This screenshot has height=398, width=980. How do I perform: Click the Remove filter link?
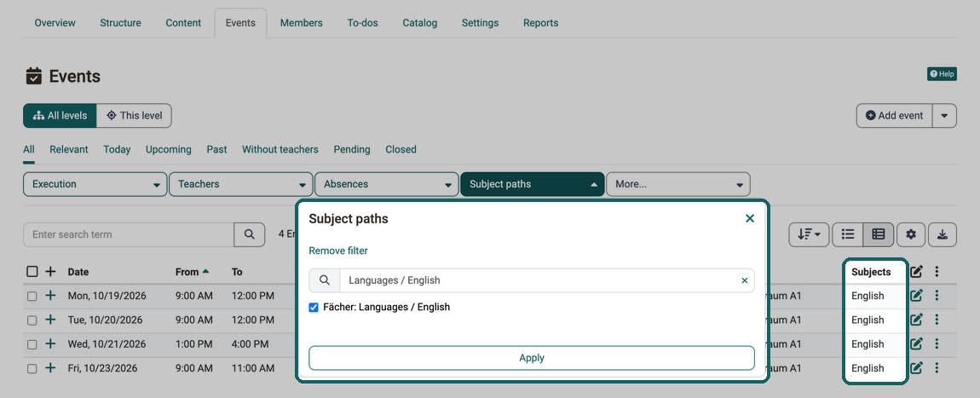coord(338,251)
